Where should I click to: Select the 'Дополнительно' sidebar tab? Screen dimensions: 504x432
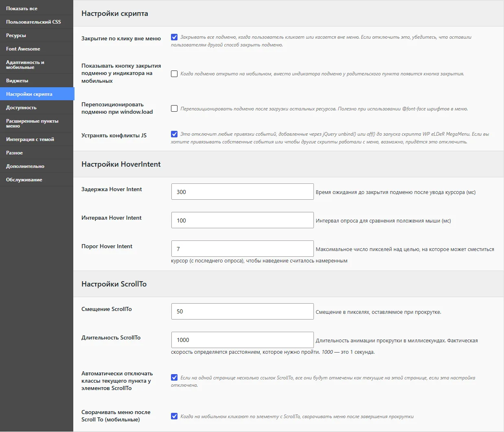tap(37, 166)
